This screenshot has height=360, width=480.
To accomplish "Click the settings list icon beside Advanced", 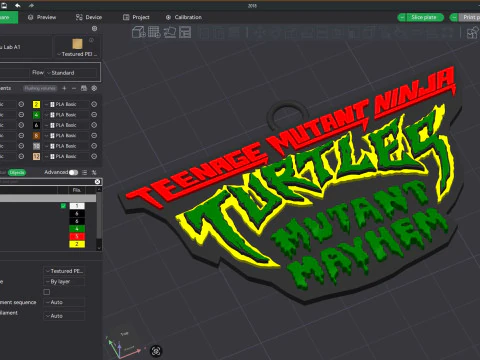I will pyautogui.click(x=85, y=172).
